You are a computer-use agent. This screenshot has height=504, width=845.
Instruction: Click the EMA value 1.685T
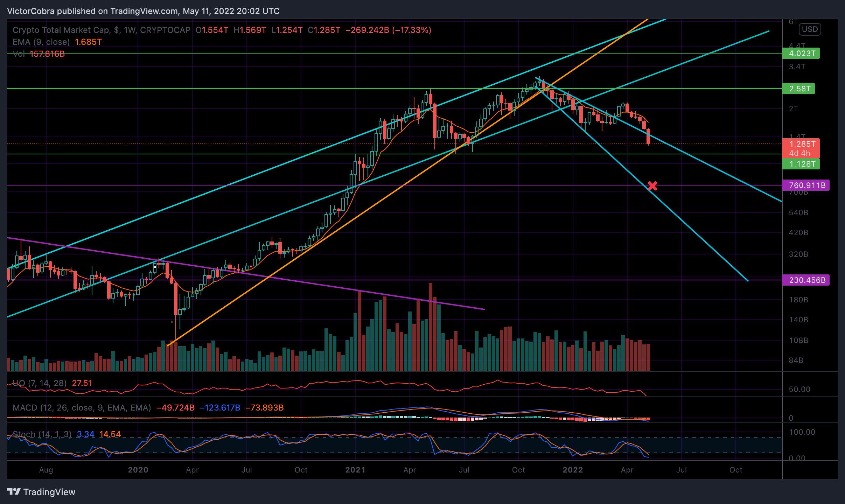coord(88,42)
